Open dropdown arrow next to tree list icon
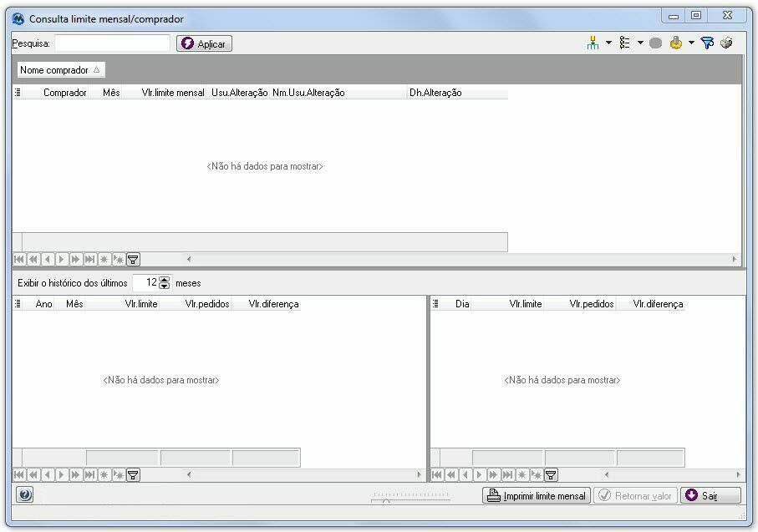758x532 pixels. click(640, 43)
